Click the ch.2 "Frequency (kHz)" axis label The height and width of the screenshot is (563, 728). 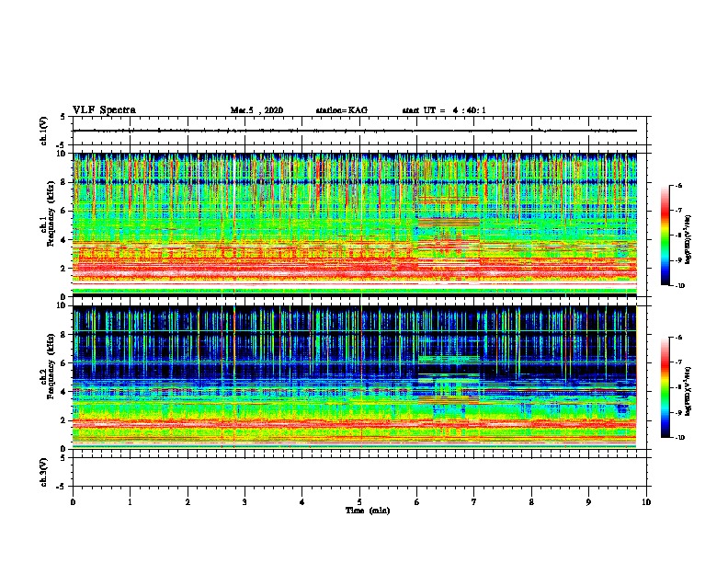click(51, 366)
